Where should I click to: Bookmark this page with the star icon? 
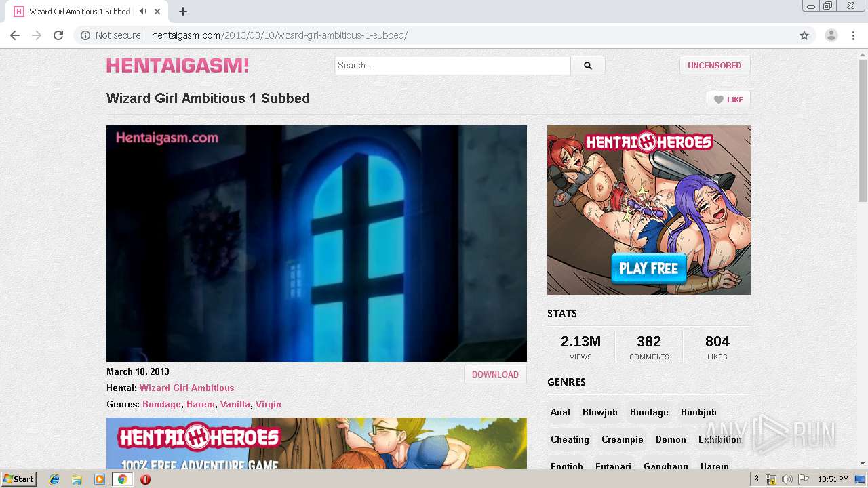(804, 35)
